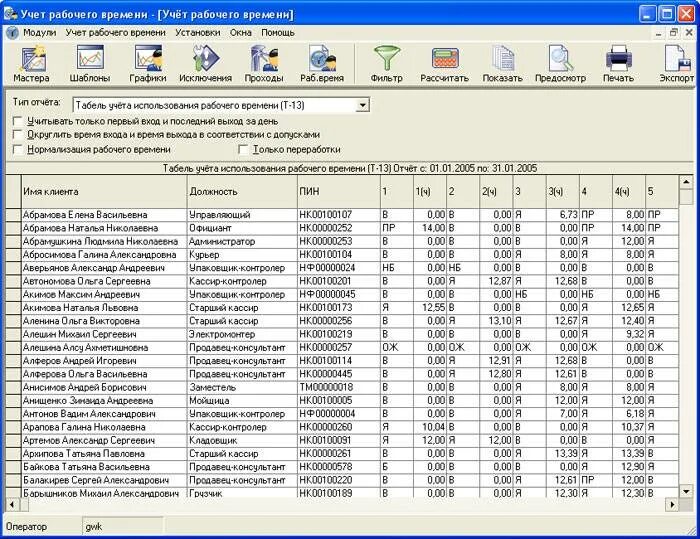Click the Оператор status bar label
700x539 pixels.
(26, 527)
